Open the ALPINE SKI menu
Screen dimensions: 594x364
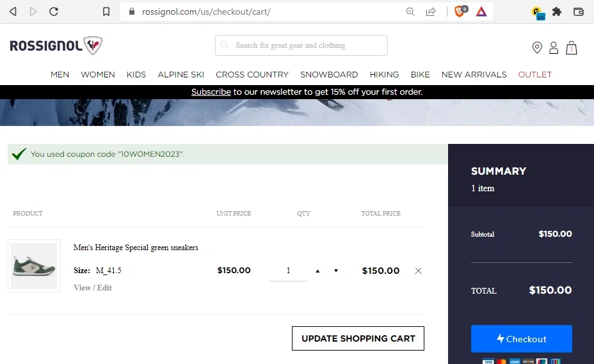[x=181, y=75]
